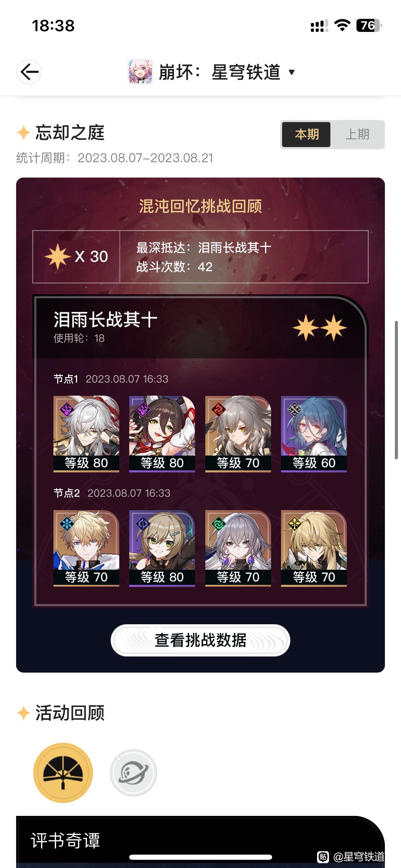Switch to the 本期 period tab
This screenshot has height=868, width=401.
tap(306, 134)
